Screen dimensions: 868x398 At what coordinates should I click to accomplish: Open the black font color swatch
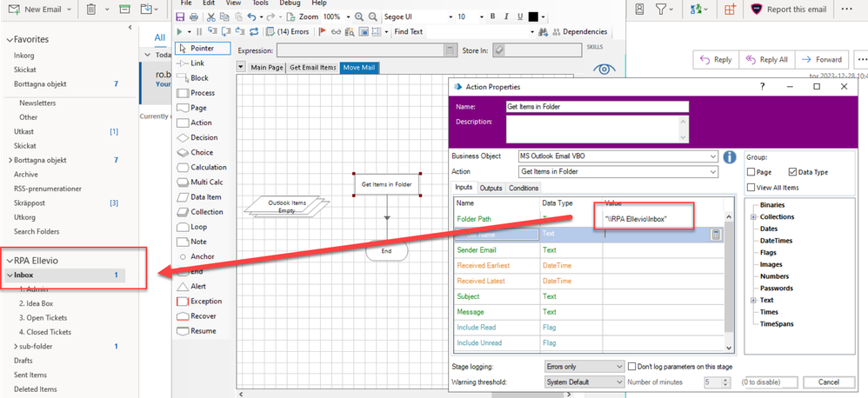pyautogui.click(x=533, y=17)
